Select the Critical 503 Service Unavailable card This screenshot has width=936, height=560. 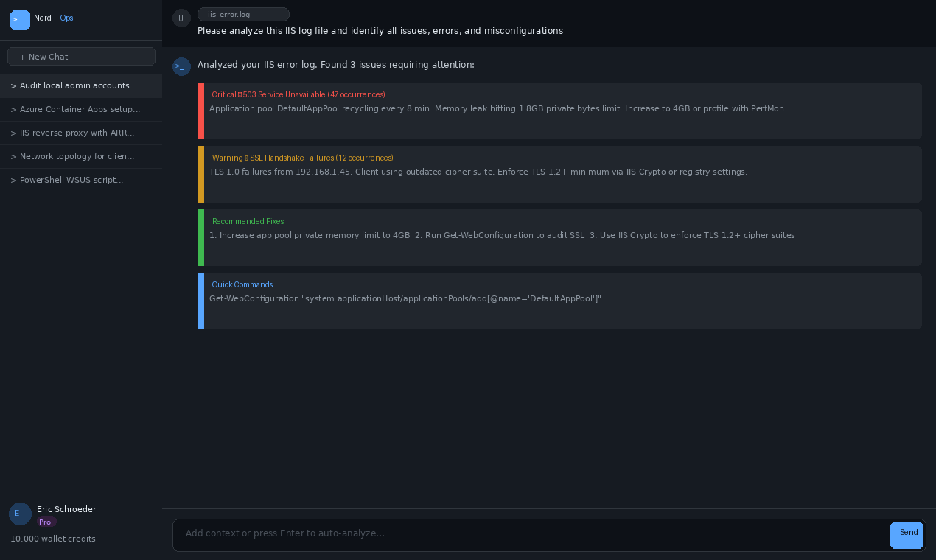click(x=560, y=111)
